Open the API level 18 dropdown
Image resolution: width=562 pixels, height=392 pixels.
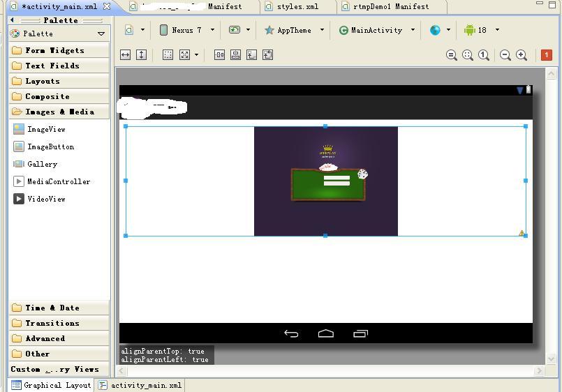[482, 30]
